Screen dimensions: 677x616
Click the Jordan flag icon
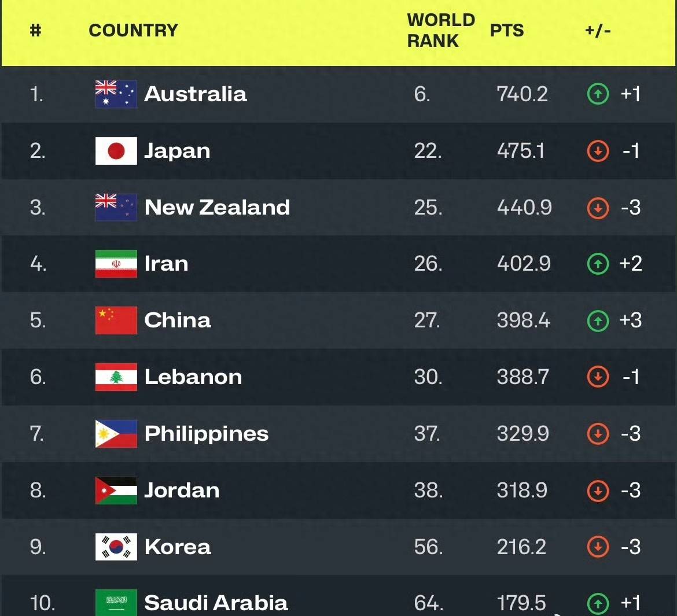116,490
